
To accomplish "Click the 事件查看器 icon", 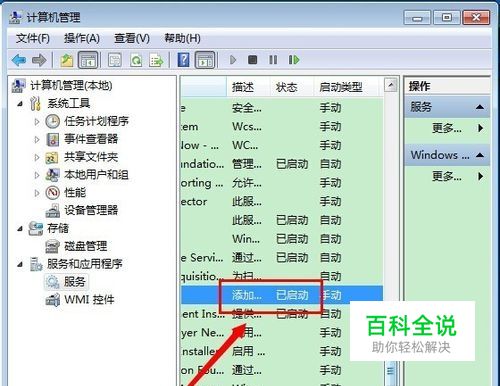I will [x=53, y=139].
